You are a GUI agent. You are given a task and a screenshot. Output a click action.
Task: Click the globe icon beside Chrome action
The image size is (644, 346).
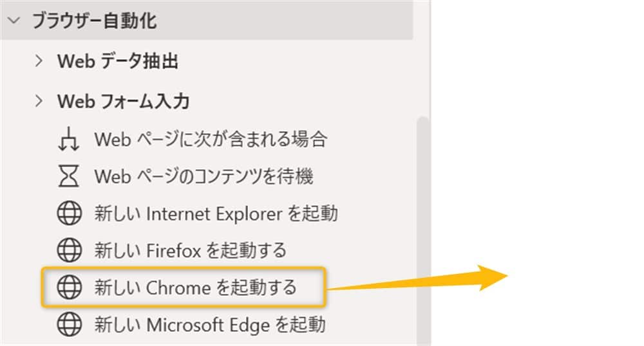tap(68, 287)
